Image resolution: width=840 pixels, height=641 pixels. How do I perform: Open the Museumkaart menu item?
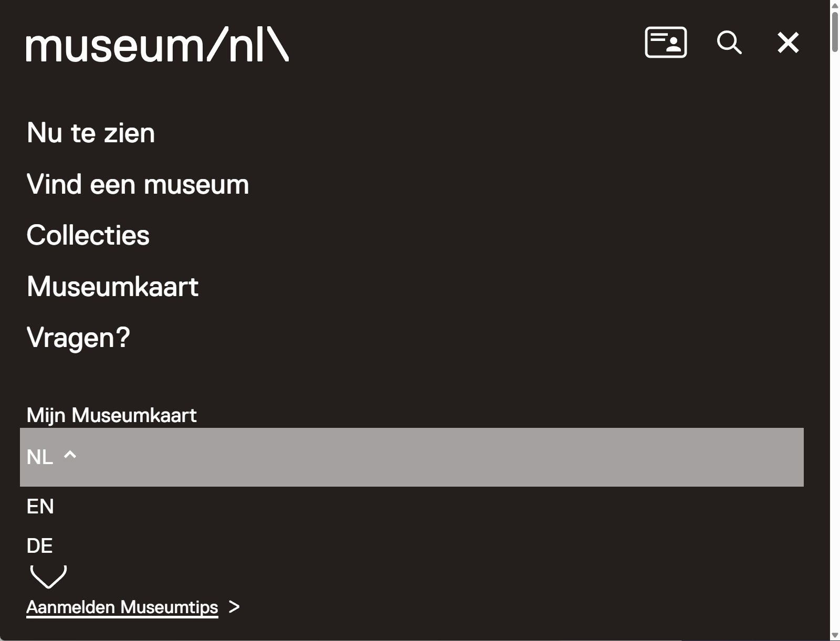pos(112,287)
